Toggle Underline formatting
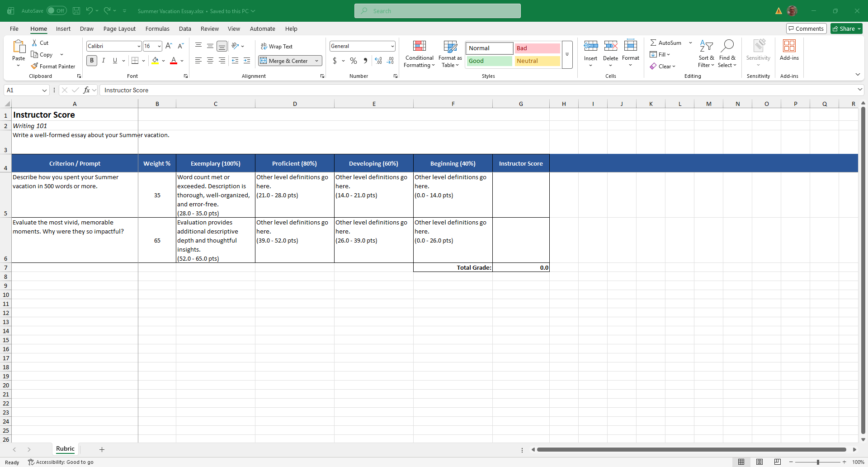The width and height of the screenshot is (868, 467). click(115, 61)
